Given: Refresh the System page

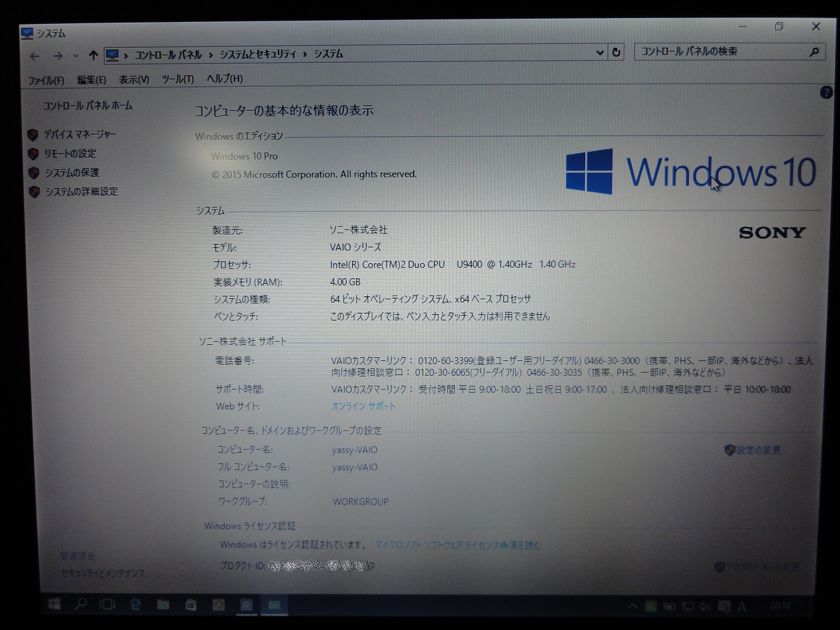Looking at the screenshot, I should [616, 52].
